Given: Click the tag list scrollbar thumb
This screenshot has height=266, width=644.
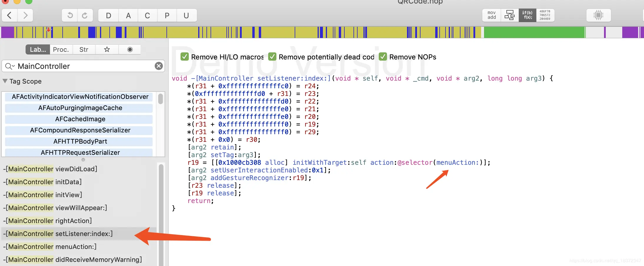Looking at the screenshot, I should 160,99.
